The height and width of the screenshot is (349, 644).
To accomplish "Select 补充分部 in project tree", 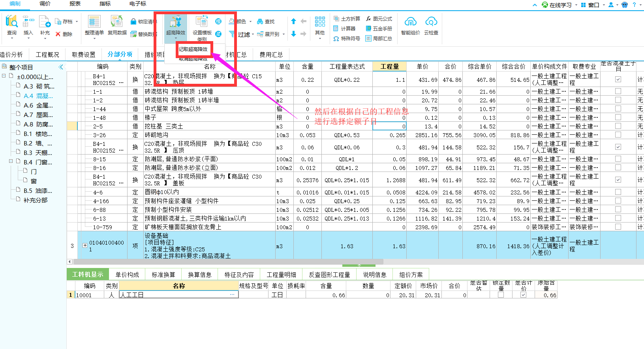I will (x=36, y=200).
